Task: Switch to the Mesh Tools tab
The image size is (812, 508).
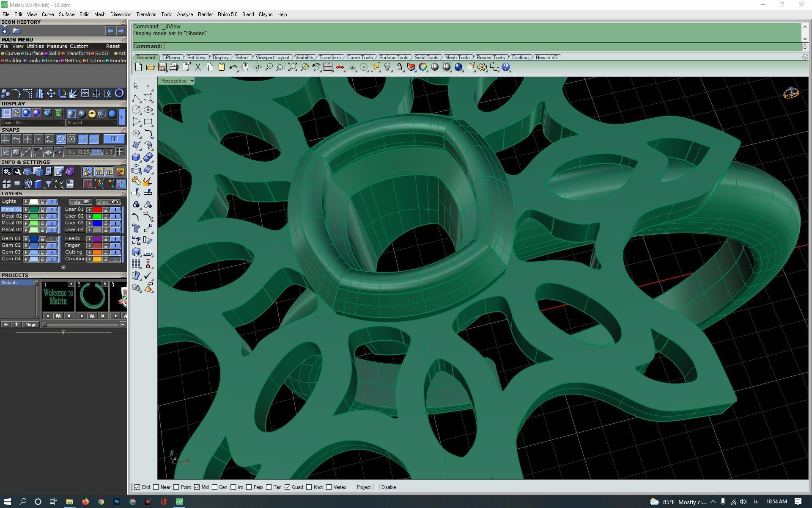Action: click(457, 58)
